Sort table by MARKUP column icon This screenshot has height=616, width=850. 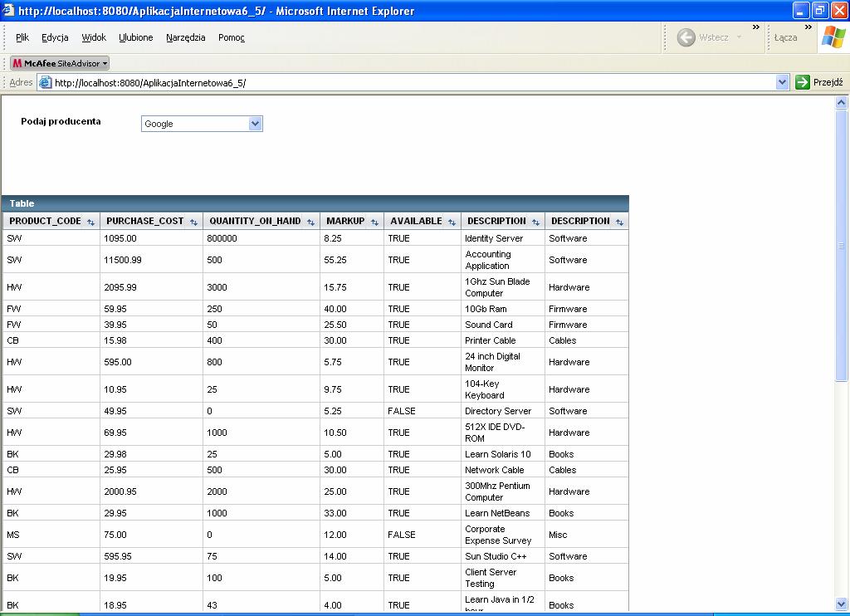click(x=374, y=222)
